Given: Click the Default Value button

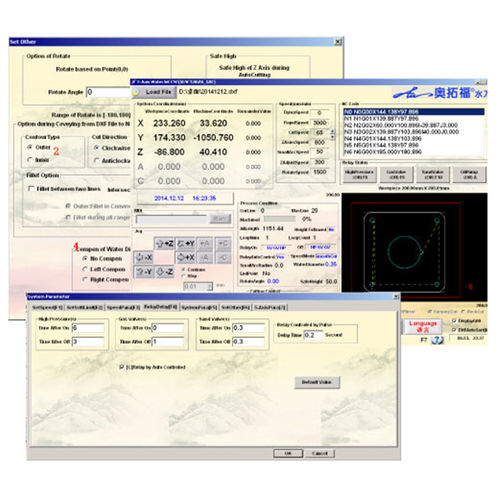Looking at the screenshot, I should 317,382.
